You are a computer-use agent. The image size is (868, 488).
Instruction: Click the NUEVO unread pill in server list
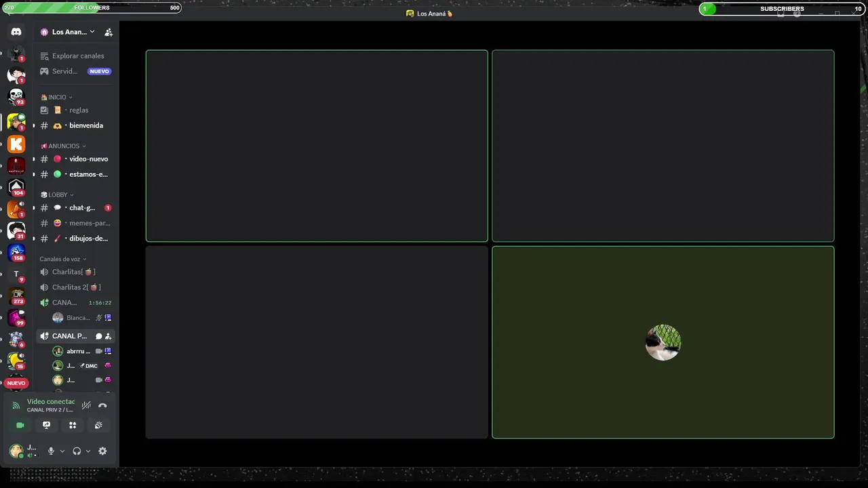point(16,383)
